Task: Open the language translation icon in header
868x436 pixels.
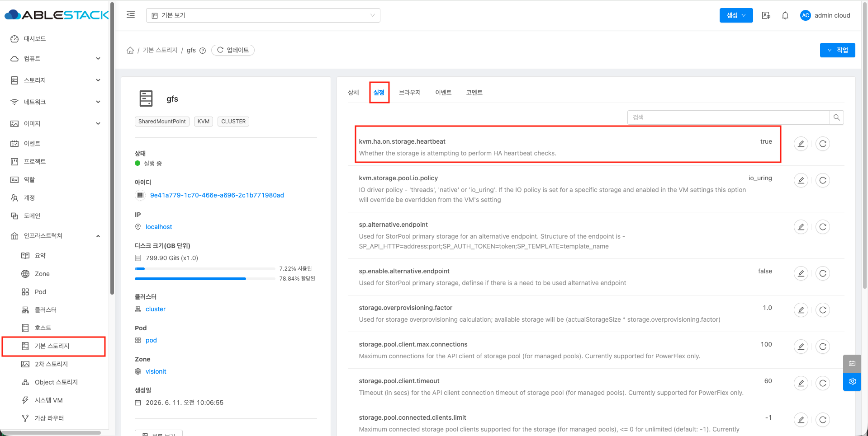Action: (766, 15)
